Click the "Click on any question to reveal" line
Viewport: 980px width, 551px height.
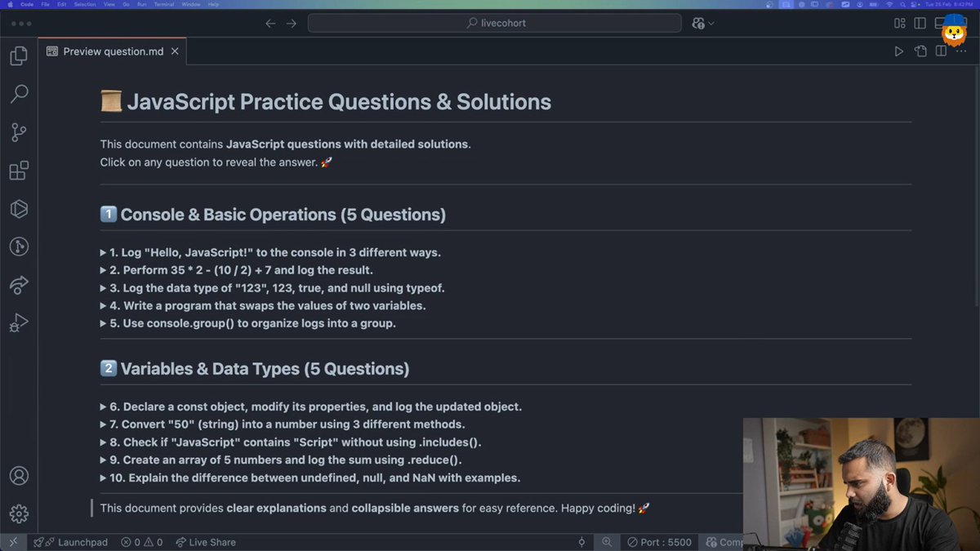pos(216,162)
